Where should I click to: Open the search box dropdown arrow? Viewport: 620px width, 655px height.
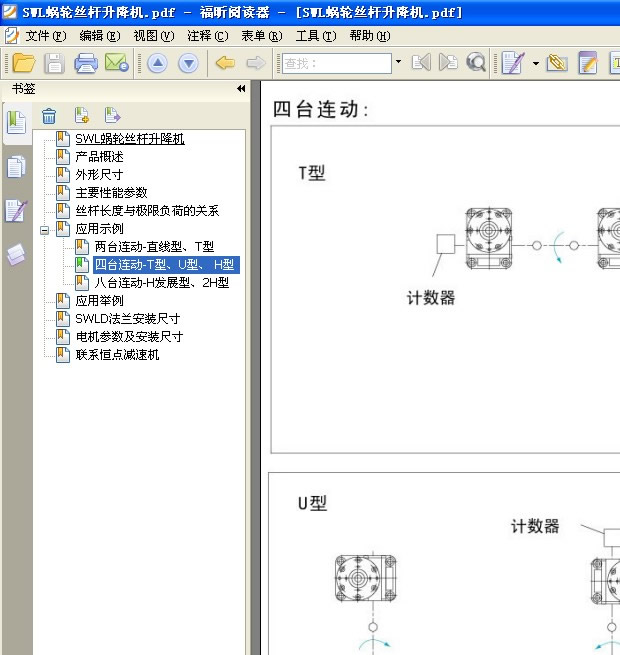click(x=398, y=63)
